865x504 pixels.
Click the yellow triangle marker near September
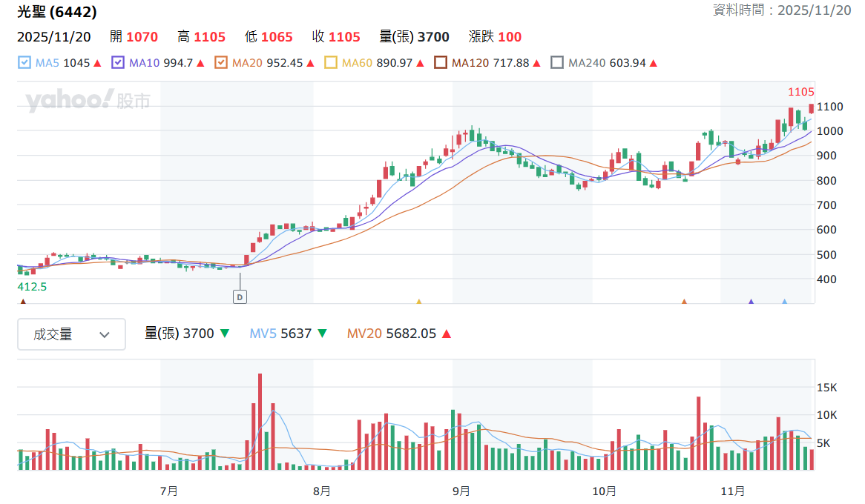tap(418, 301)
